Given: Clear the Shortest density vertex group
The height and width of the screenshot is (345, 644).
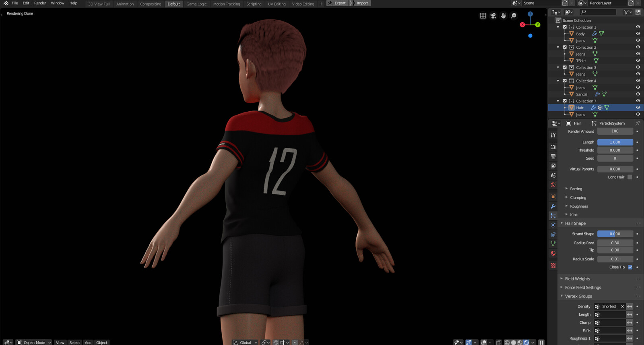Looking at the screenshot, I should pos(622,307).
